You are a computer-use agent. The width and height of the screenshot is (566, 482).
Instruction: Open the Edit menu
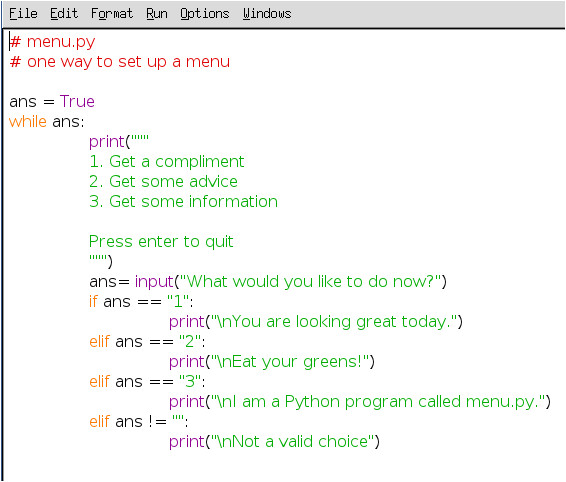[x=64, y=14]
